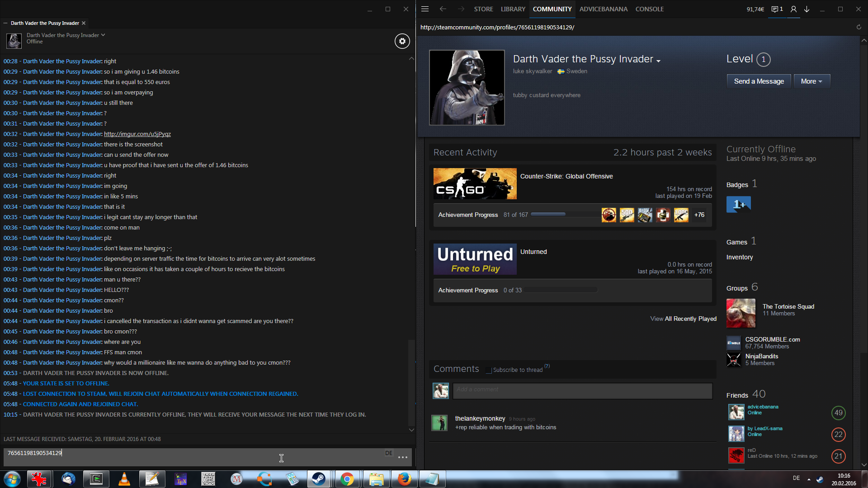The height and width of the screenshot is (488, 868).
Task: Click chat scrollbar down arrow
Action: coord(411,430)
